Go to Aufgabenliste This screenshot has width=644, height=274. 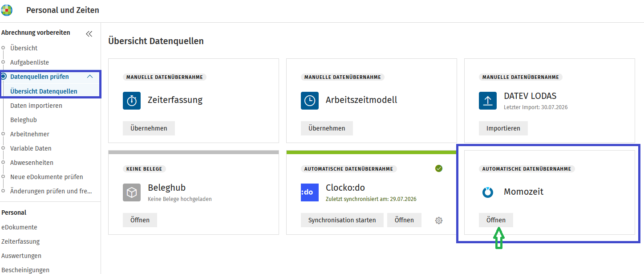(29, 62)
